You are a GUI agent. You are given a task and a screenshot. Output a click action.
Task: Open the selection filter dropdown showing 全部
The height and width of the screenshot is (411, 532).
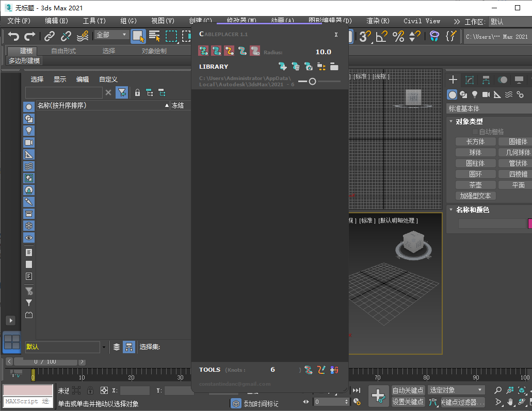(x=111, y=35)
